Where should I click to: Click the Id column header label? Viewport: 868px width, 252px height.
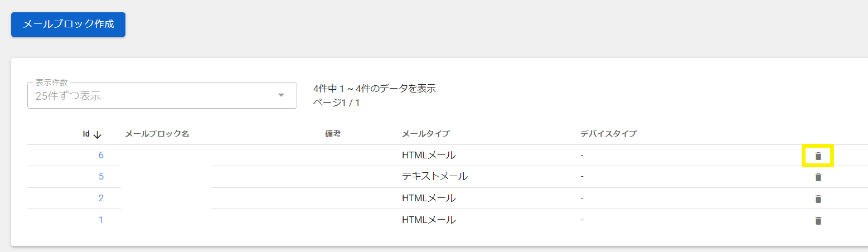pos(86,134)
